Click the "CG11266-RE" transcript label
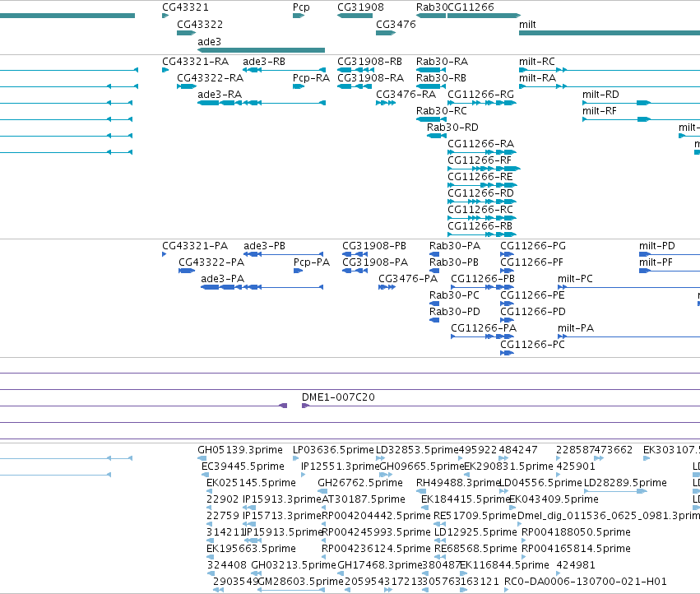Viewport: 700px width, 594px height. 480,176
